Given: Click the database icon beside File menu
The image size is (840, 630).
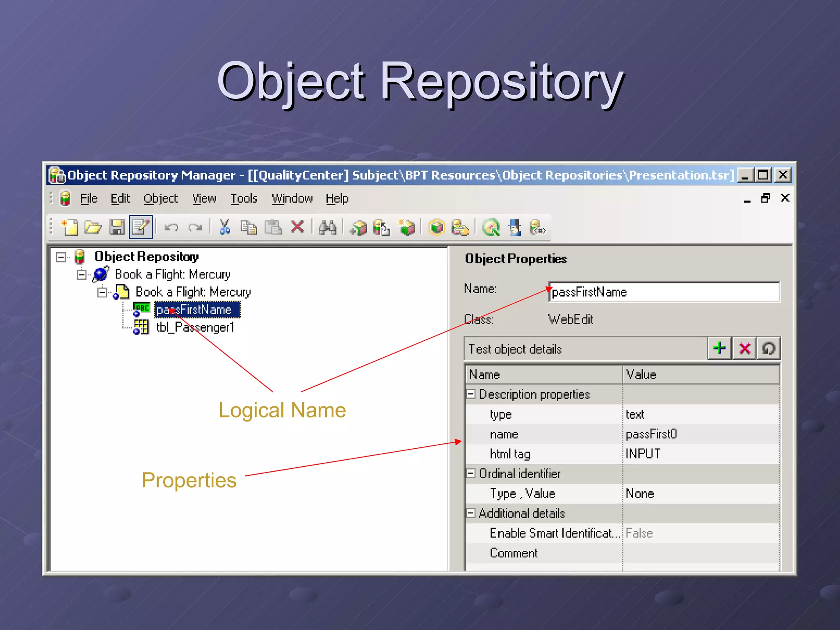Looking at the screenshot, I should [x=65, y=199].
